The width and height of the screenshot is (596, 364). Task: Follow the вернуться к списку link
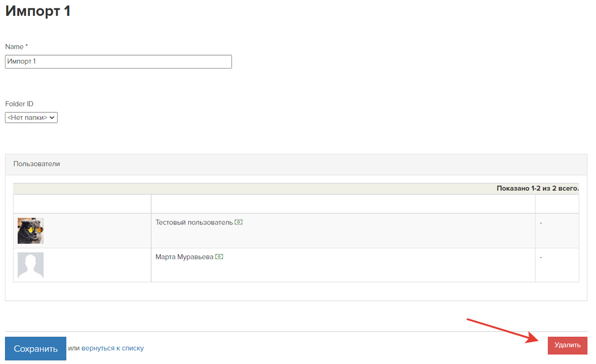(113, 348)
